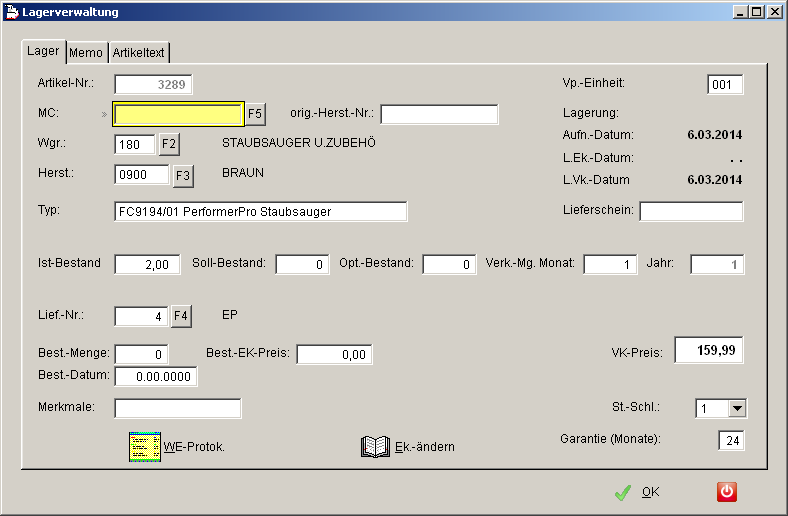Click the EP supplier text

click(230, 315)
